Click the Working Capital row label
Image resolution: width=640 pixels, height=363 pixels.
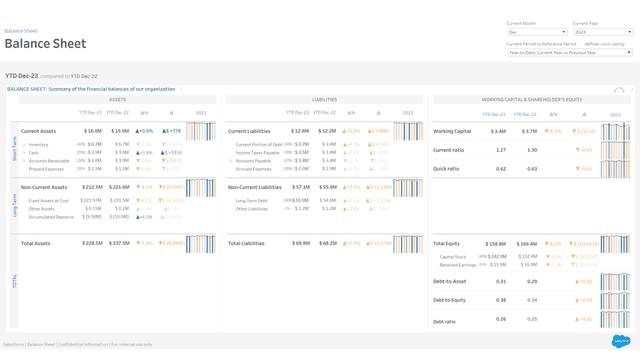point(452,131)
